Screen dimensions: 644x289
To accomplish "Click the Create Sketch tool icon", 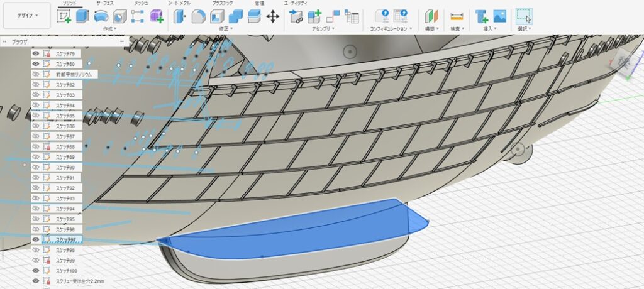I will point(64,16).
